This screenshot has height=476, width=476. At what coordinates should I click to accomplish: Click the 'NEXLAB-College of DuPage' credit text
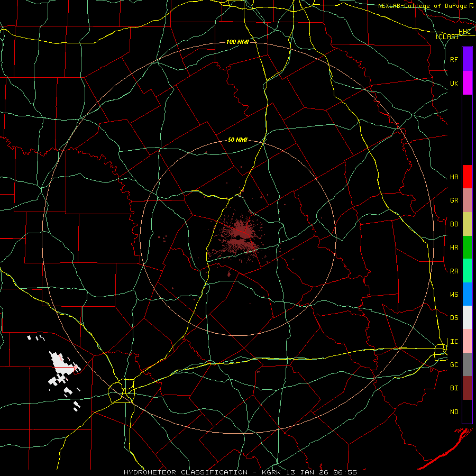click(422, 6)
